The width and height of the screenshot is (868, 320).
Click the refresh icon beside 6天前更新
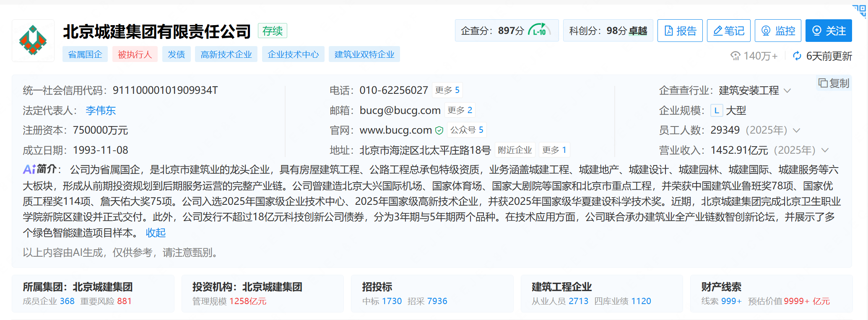797,56
